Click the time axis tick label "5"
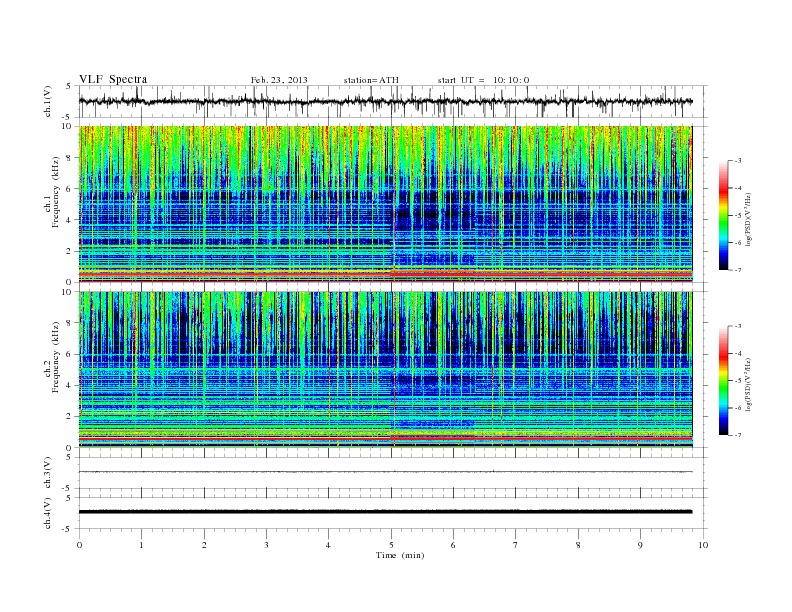This screenshot has height=612, width=792. [x=391, y=545]
